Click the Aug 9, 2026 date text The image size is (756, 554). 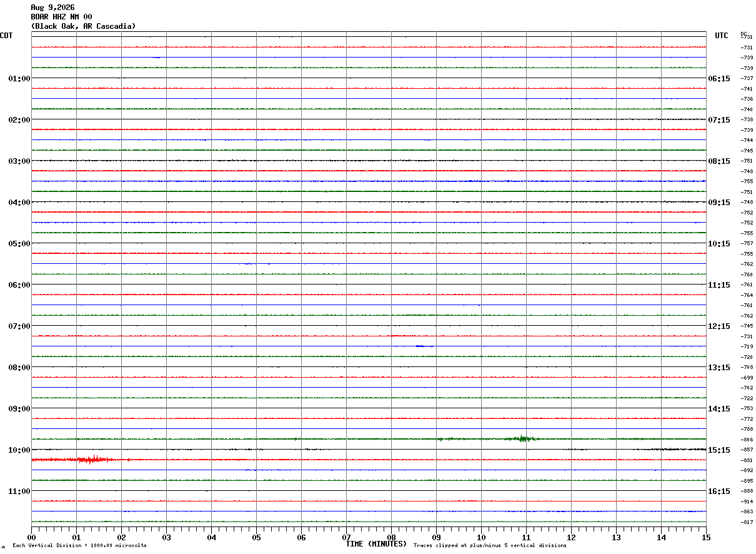(x=52, y=8)
